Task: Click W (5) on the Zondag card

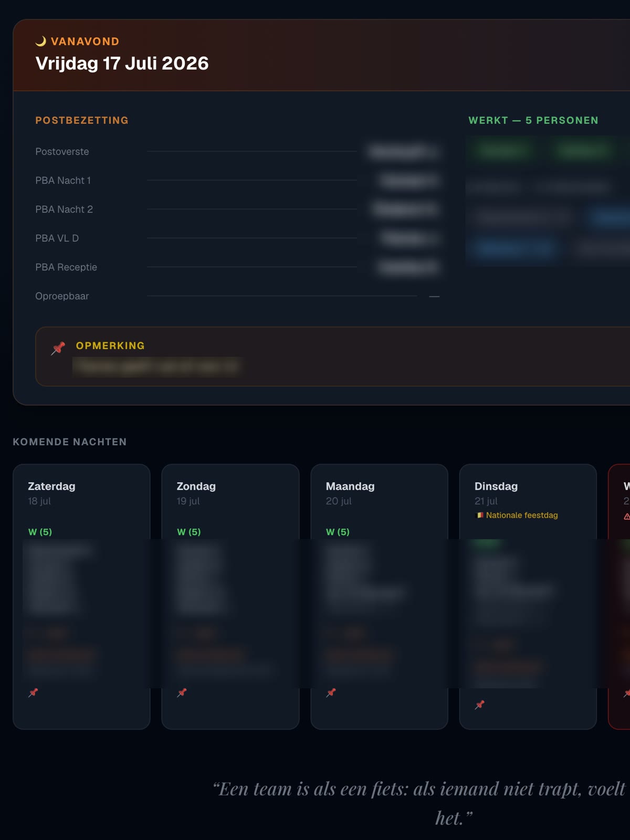Action: pyautogui.click(x=189, y=532)
